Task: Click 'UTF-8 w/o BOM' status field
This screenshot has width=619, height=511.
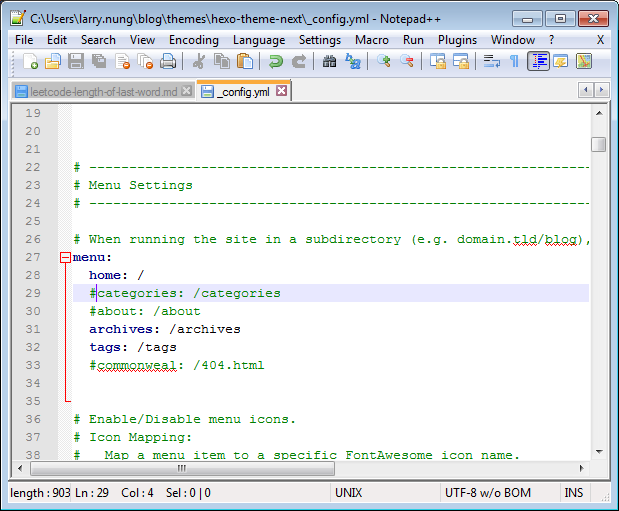Action: [488, 493]
